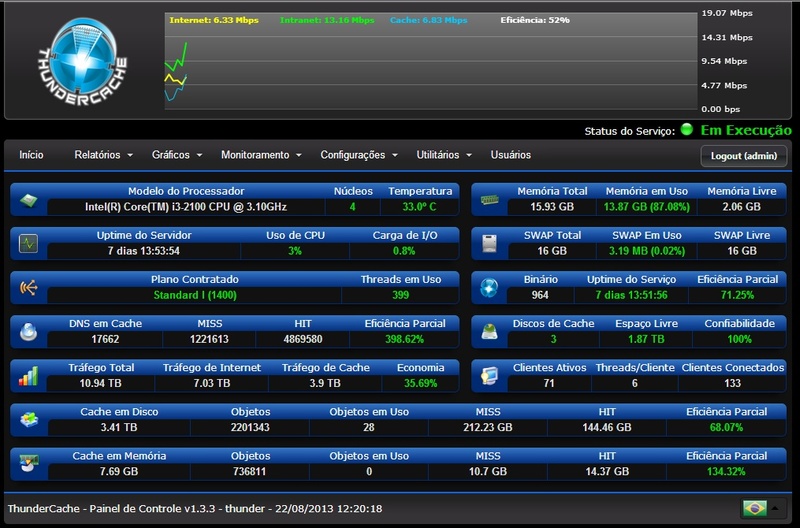Click the Internet: 6.33 Mbps legend
This screenshot has height=528, width=800.
tap(214, 20)
